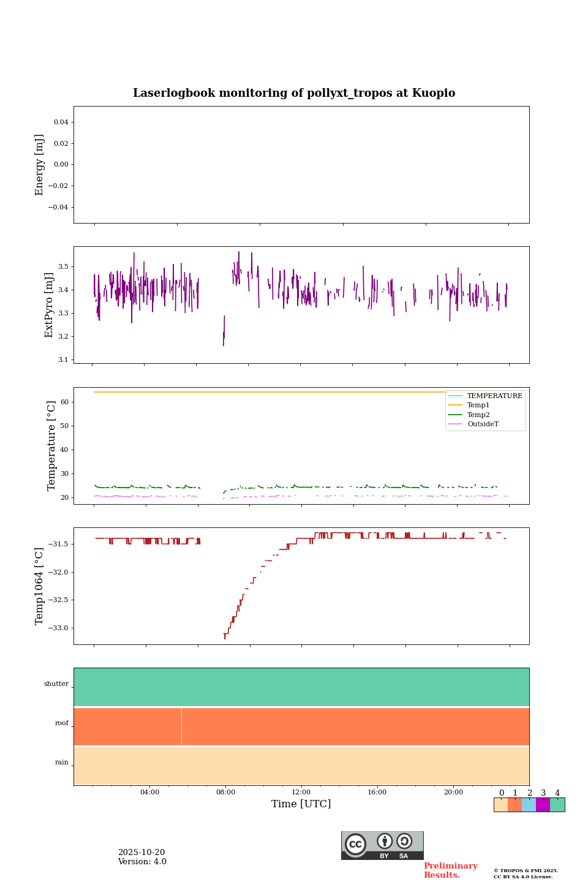The height and width of the screenshot is (882, 588).
Task: Select the beige colorbar swatch labeled 0
Action: (x=500, y=805)
